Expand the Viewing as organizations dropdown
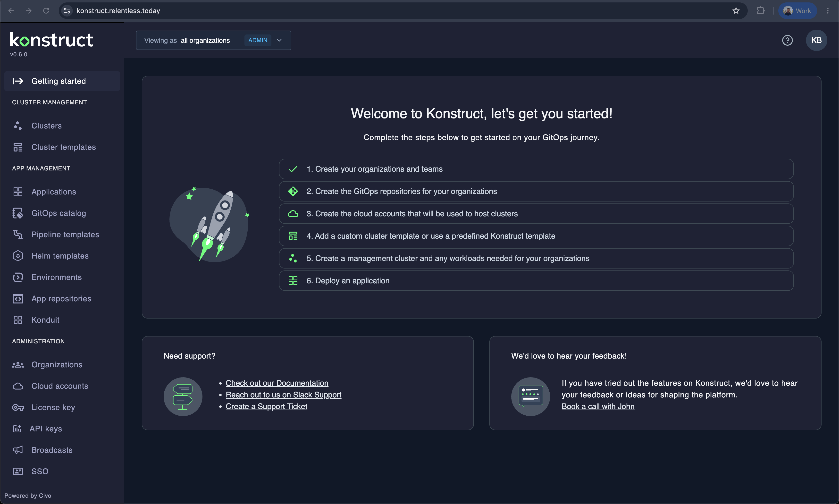This screenshot has width=839, height=504. coord(214,40)
